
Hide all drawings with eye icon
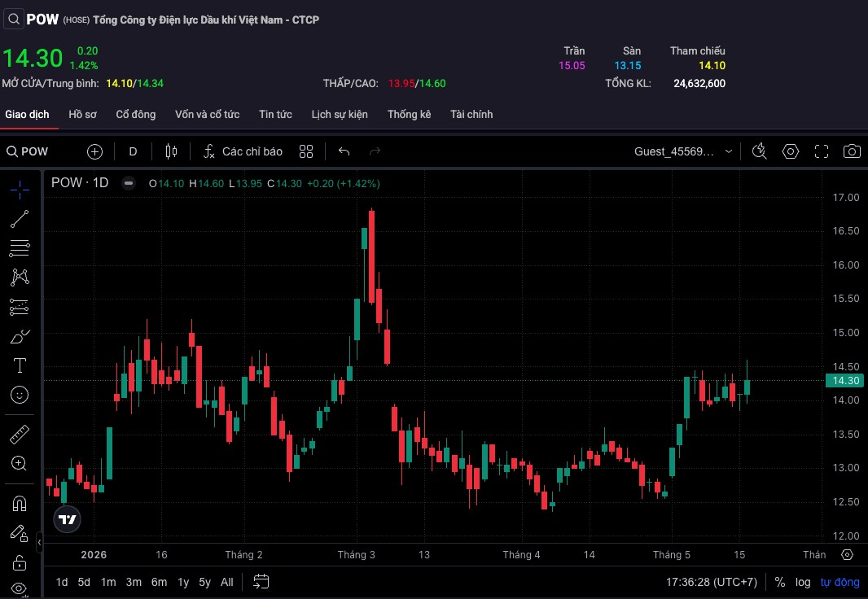tap(20, 589)
